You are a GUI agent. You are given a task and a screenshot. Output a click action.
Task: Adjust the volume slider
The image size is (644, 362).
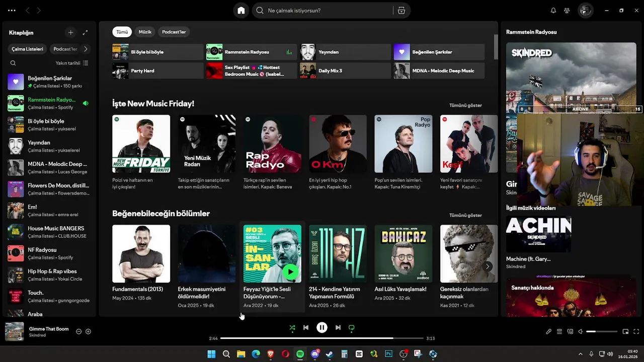(602, 331)
